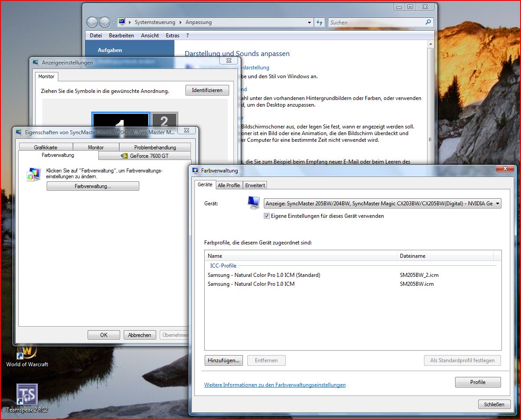Open the Ansicht menu
This screenshot has height=420, width=521.
[150, 36]
